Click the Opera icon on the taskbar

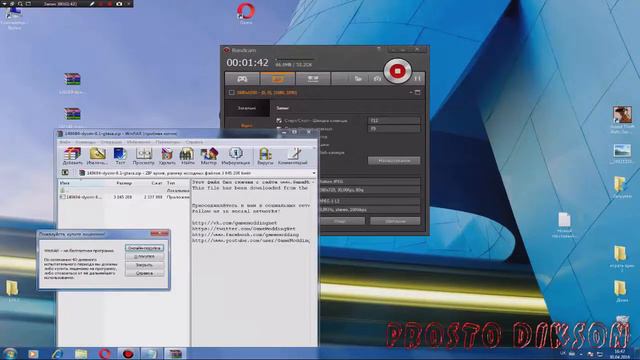click(x=104, y=354)
